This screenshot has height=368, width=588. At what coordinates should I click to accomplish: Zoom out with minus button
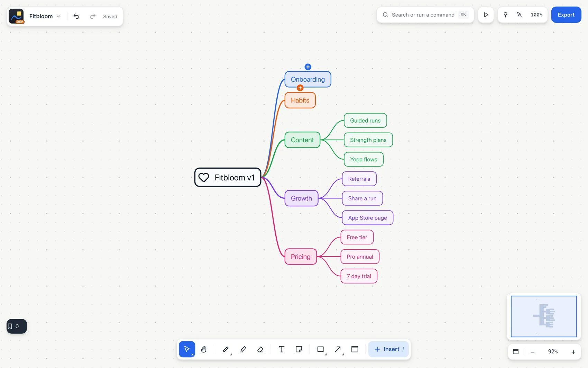point(533,352)
